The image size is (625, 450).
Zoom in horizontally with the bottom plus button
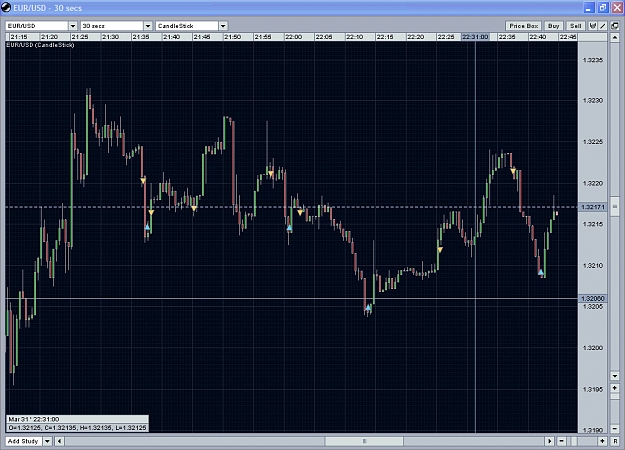(602, 441)
